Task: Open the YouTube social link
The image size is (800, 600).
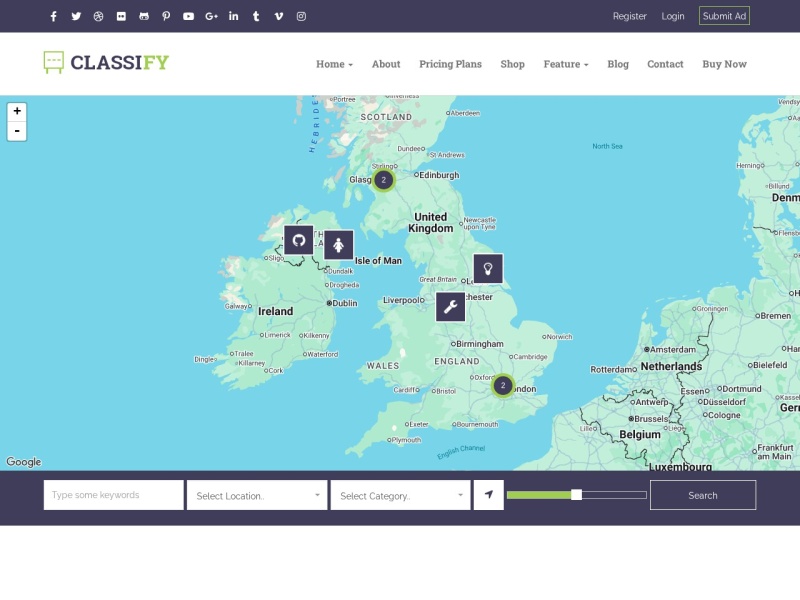Action: click(188, 16)
